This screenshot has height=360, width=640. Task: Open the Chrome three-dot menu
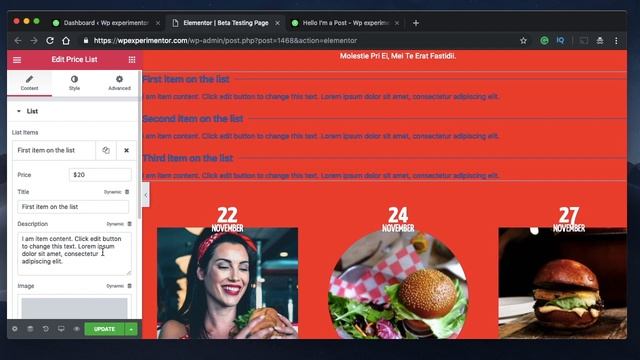(616, 40)
